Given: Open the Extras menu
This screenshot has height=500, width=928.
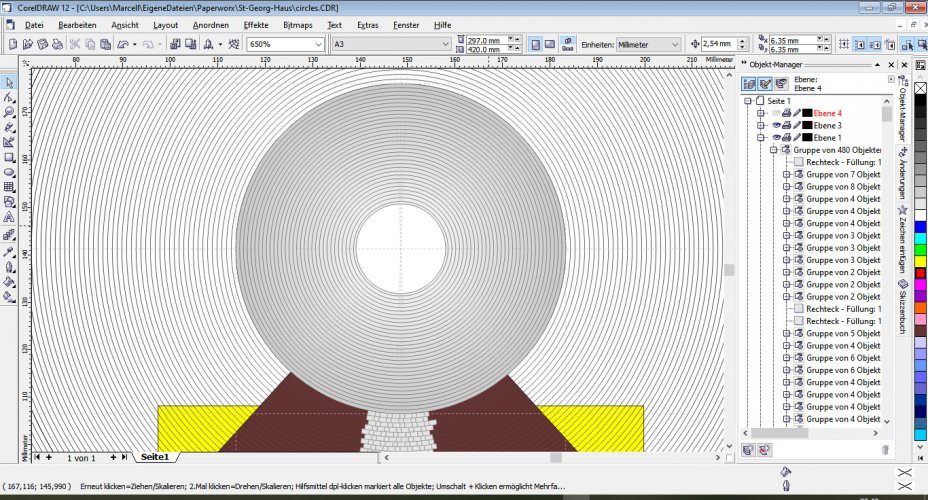Looking at the screenshot, I should click(x=368, y=25).
